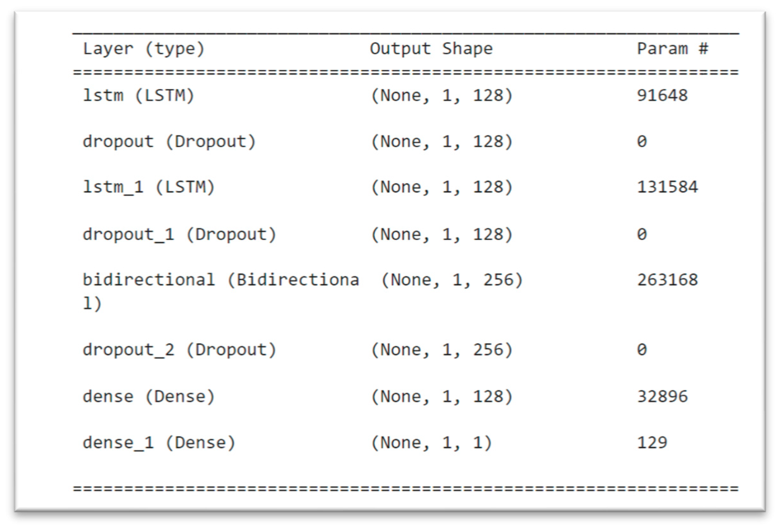
Task: Click the 263168 parameter count
Action: pos(667,280)
